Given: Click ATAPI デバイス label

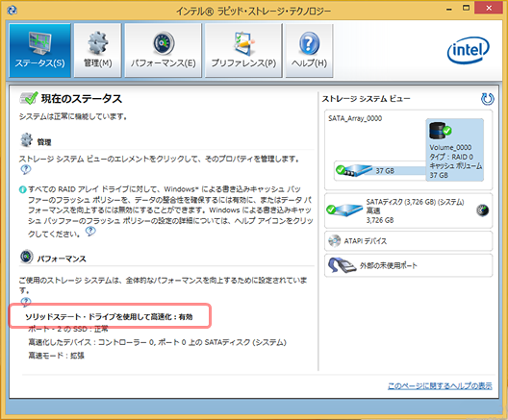Looking at the screenshot, I should click(366, 241).
